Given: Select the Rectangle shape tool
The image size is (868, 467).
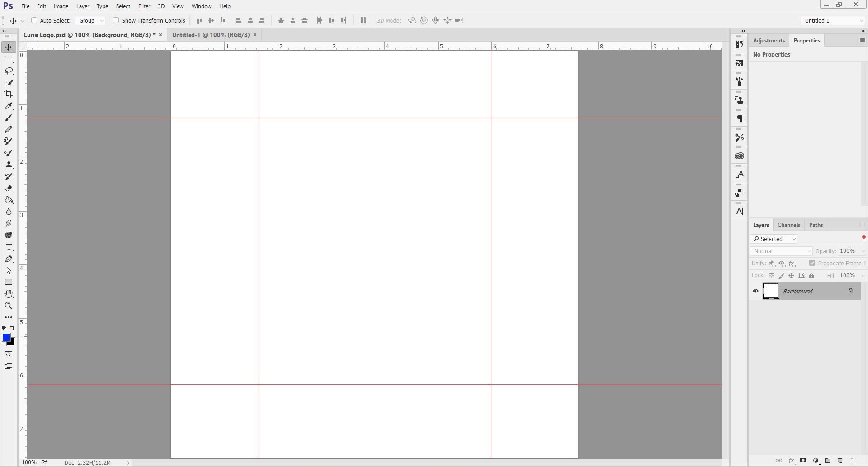Looking at the screenshot, I should click(9, 282).
